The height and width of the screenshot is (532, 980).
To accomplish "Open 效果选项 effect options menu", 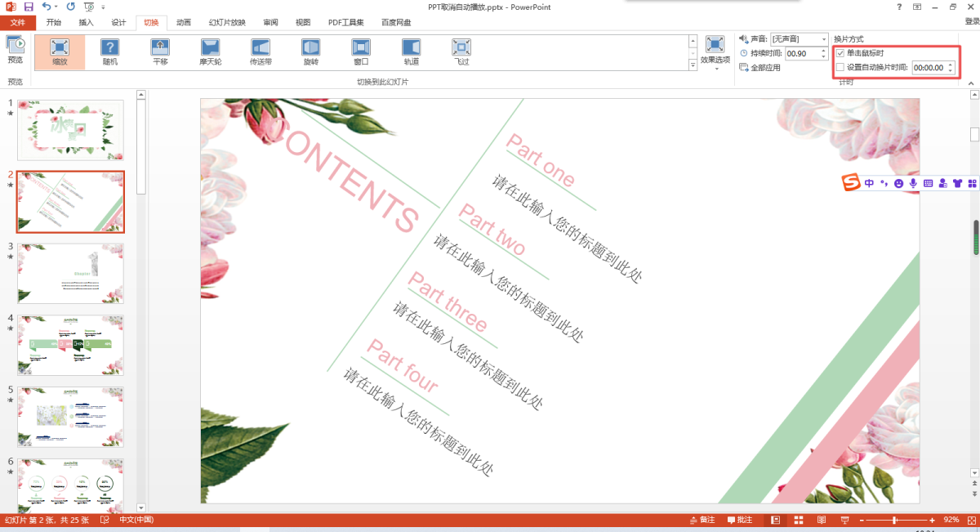I will coord(715,53).
